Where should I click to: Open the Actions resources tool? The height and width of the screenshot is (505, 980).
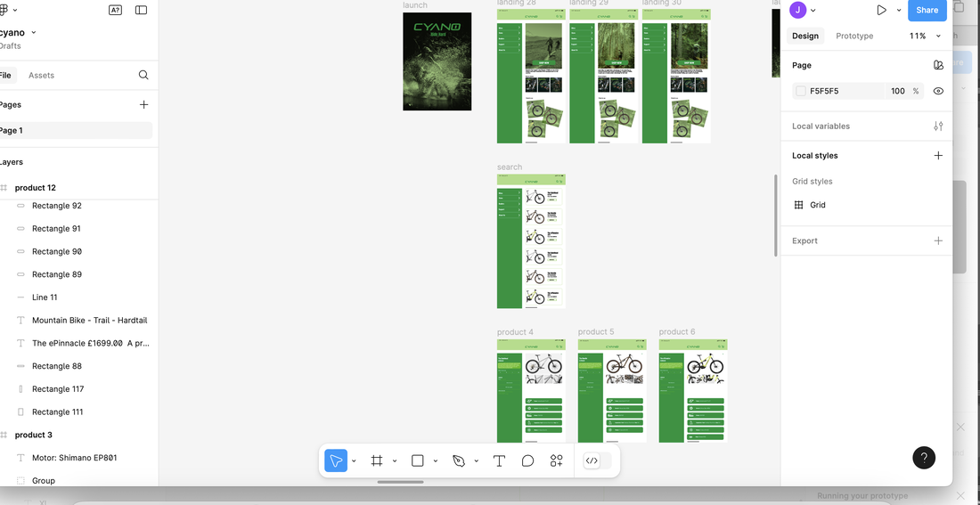pyautogui.click(x=556, y=460)
